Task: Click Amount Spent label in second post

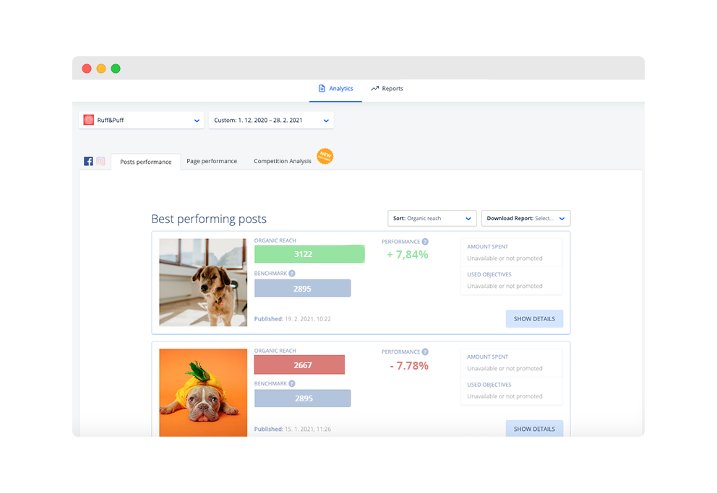Action: point(487,357)
